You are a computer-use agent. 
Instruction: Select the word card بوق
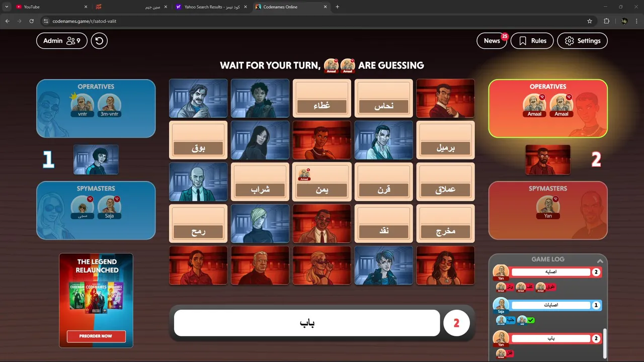pos(198,140)
